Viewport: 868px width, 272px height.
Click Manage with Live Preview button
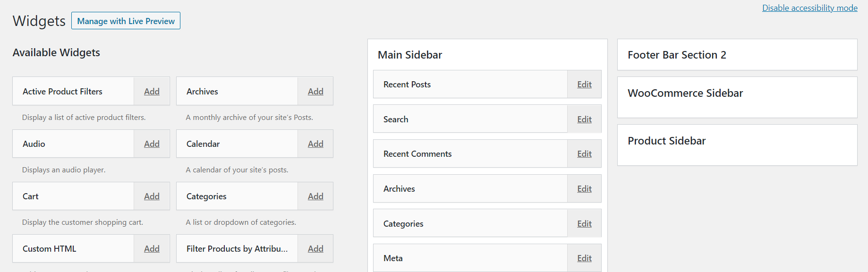(126, 21)
